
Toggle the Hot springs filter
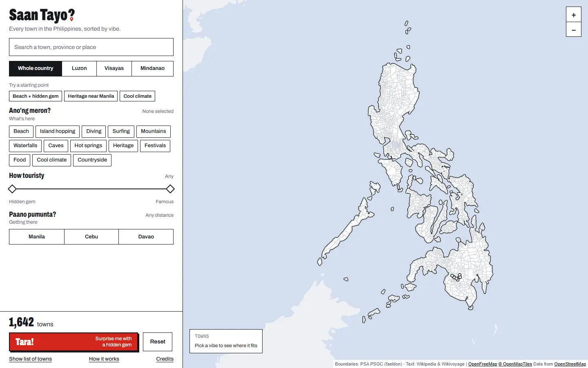[88, 146]
